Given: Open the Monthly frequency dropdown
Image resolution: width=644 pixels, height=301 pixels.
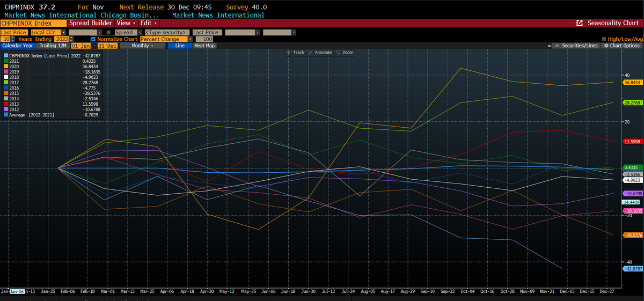Looking at the screenshot, I should 142,46.
